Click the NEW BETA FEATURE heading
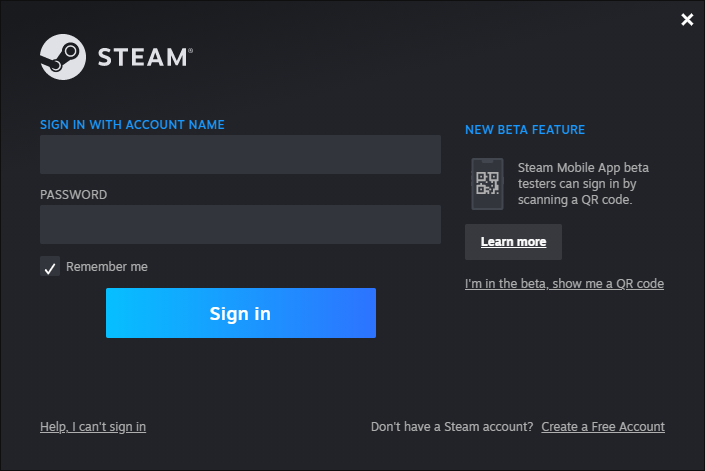This screenshot has height=471, width=705. click(x=525, y=130)
